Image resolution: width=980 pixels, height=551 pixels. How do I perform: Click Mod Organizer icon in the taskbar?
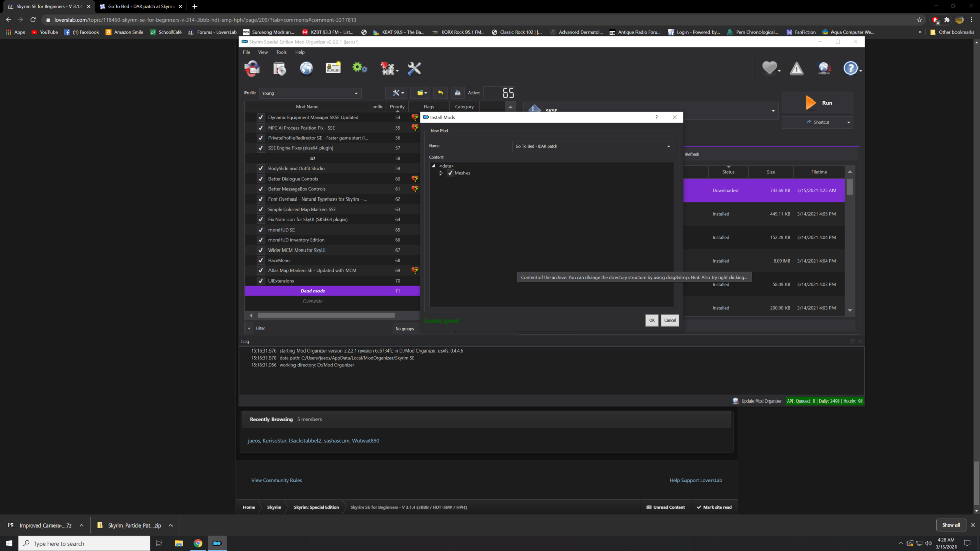[217, 543]
